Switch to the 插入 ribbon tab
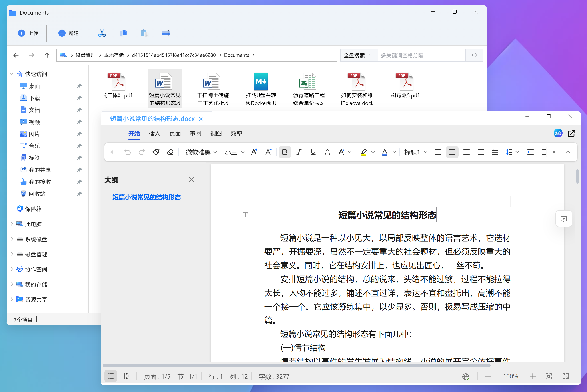587x392 pixels. [154, 133]
